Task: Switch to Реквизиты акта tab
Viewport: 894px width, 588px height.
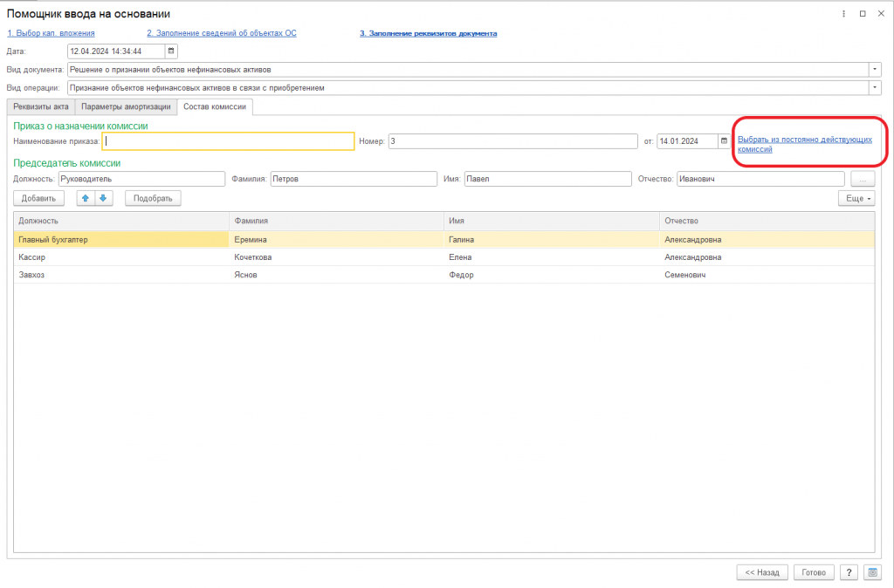Action: click(41, 106)
